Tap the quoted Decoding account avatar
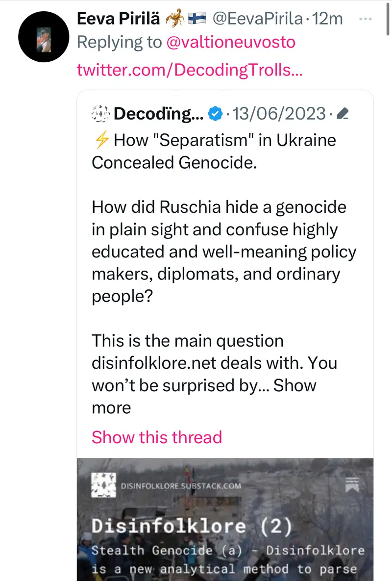 click(100, 114)
